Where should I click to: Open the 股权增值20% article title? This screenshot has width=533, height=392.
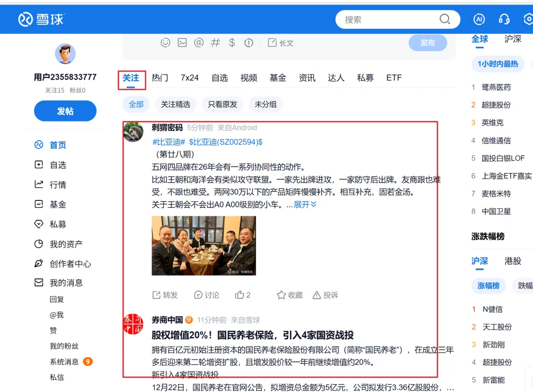[253, 335]
